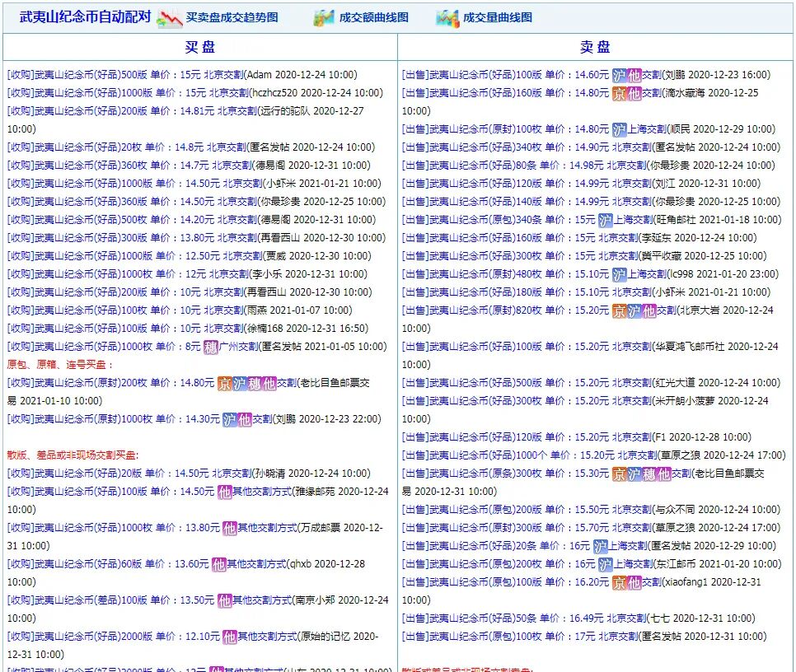Click 成交额曲线图 link text

coord(373,17)
